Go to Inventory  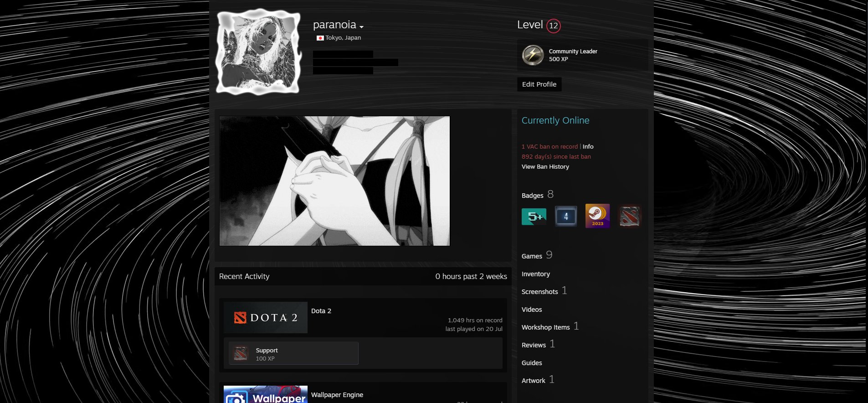click(x=535, y=274)
